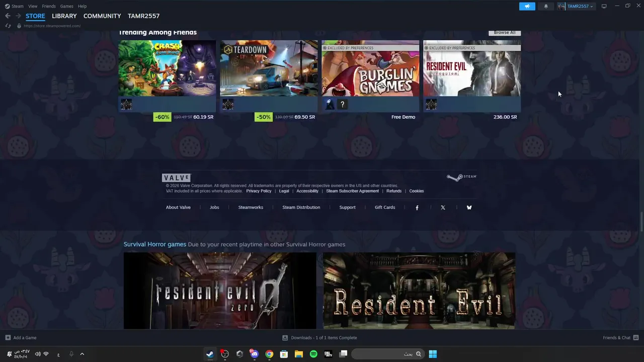
Task: Click friend avatar under Crash Bandicoot card
Action: (126, 104)
